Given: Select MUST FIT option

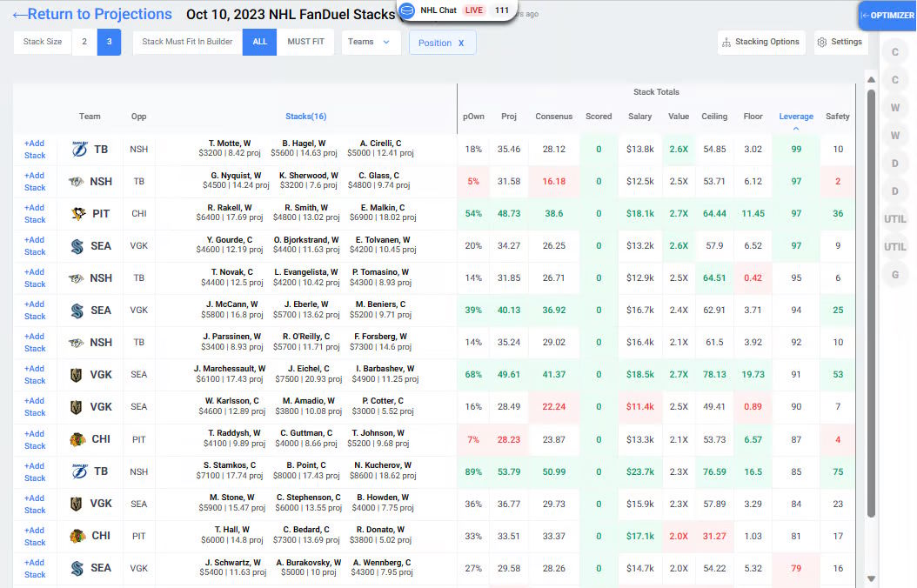Looking at the screenshot, I should point(305,42).
